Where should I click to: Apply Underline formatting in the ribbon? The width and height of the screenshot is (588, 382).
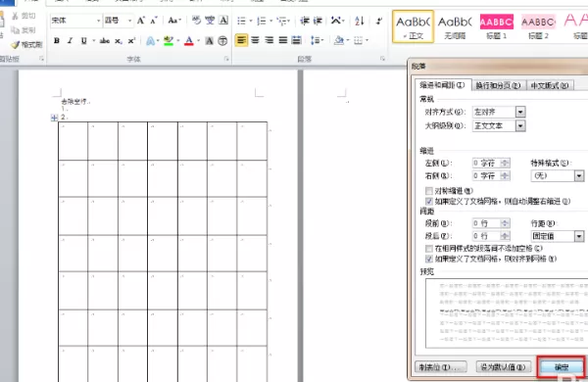(83, 41)
